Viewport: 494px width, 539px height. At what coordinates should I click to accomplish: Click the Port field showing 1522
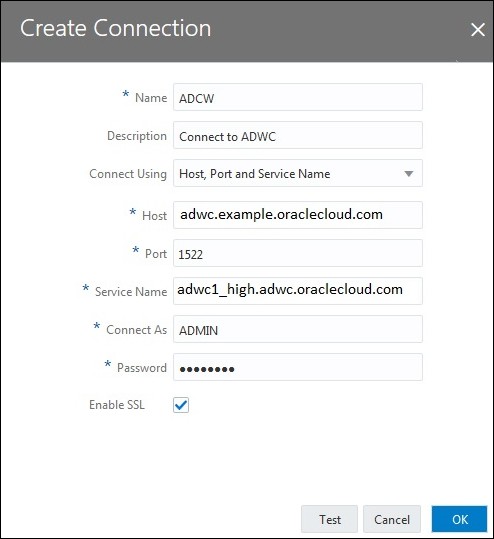(298, 253)
